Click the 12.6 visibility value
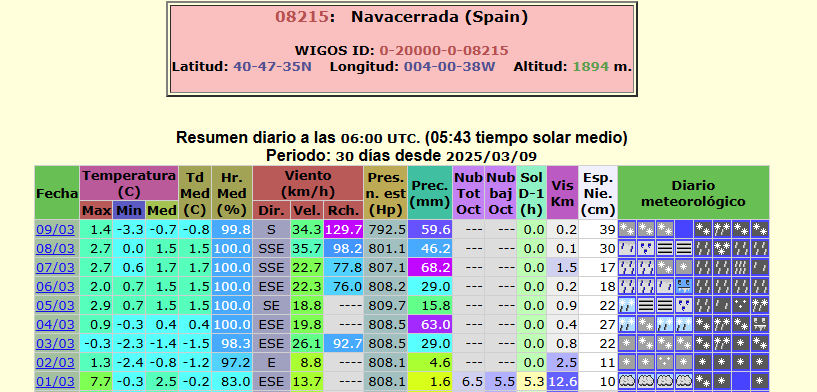The image size is (817, 392). click(x=562, y=382)
